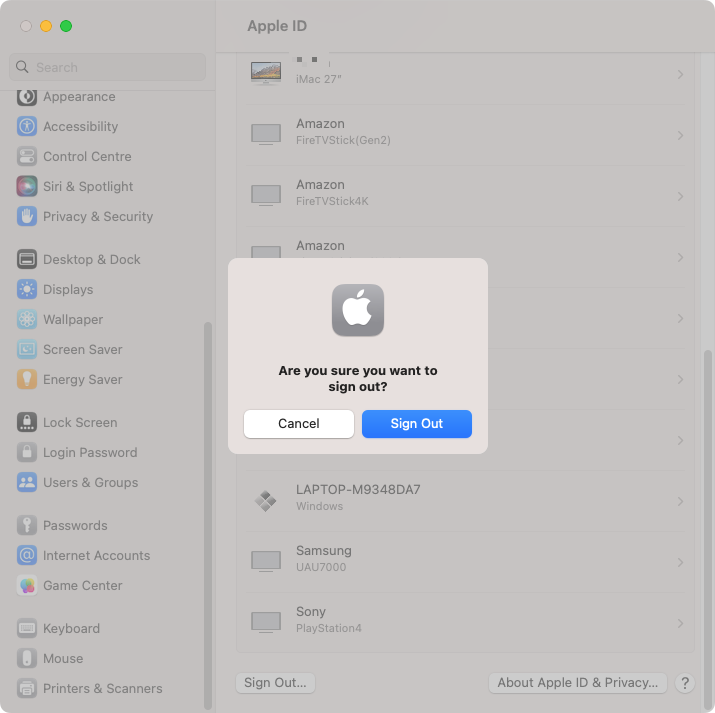The image size is (715, 713).
Task: Click the LAPTOP-M9348DA7 device name
Action: pyautogui.click(x=358, y=489)
